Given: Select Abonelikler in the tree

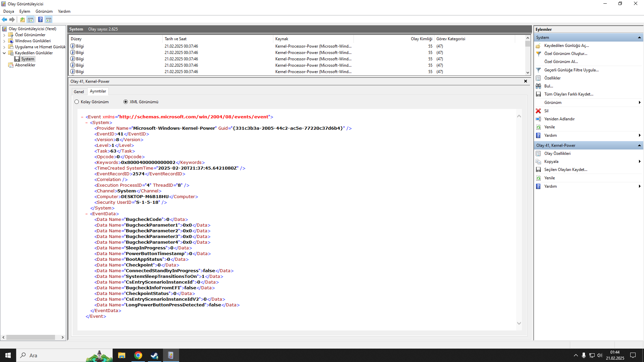Looking at the screenshot, I should point(25,65).
